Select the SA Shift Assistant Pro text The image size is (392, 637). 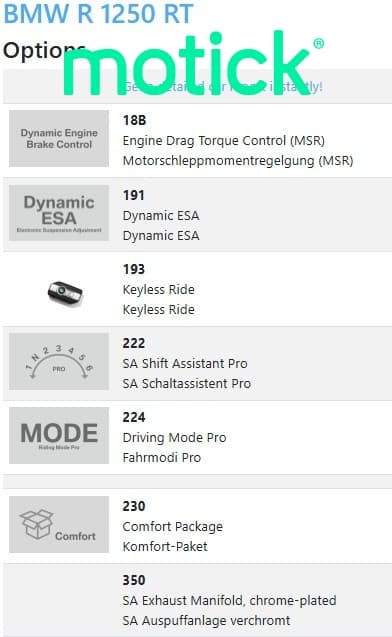pyautogui.click(x=185, y=364)
